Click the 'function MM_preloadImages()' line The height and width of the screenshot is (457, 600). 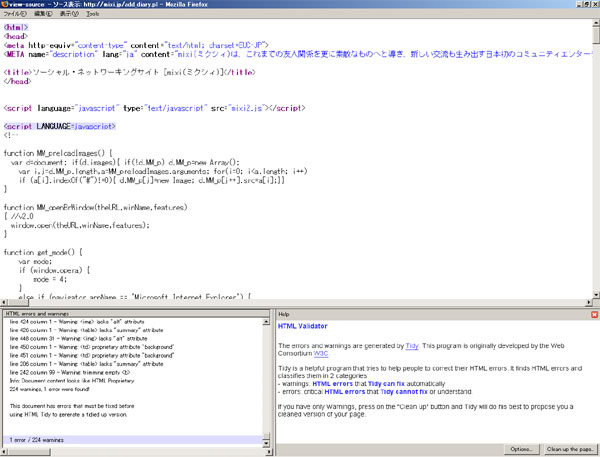click(58, 153)
